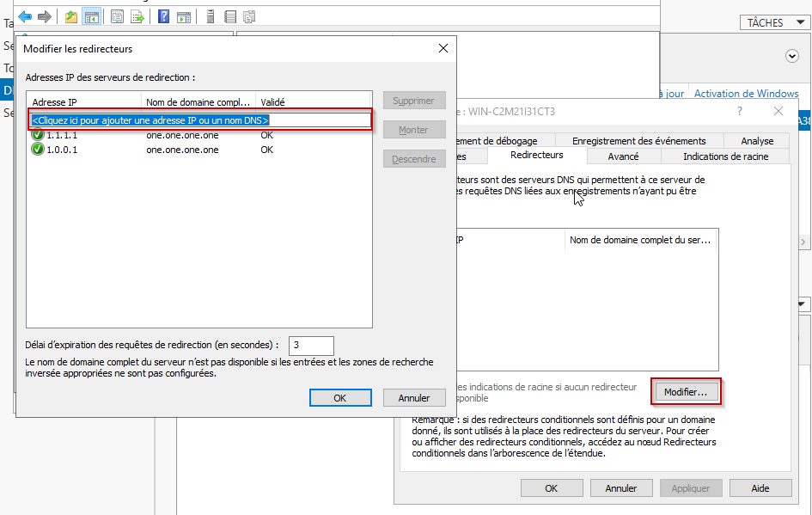Image resolution: width=812 pixels, height=515 pixels.
Task: Open the blue question-mark help icon
Action: tap(163, 17)
